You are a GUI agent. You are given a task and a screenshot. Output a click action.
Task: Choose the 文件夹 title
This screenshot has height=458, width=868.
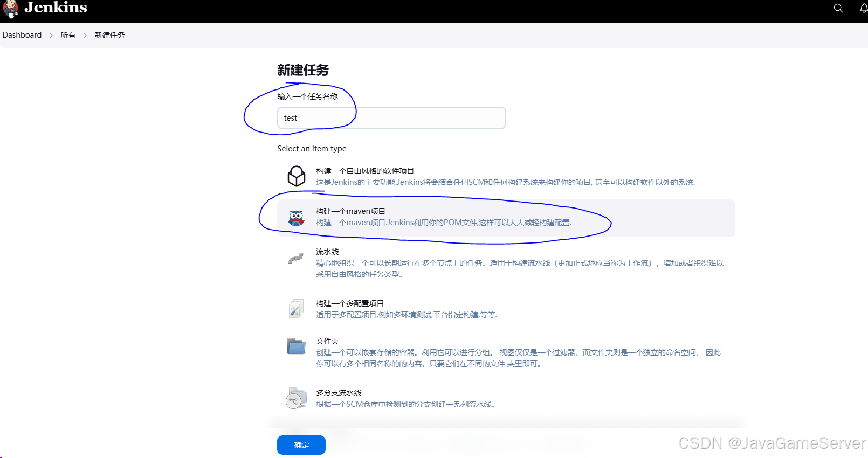[x=327, y=341]
